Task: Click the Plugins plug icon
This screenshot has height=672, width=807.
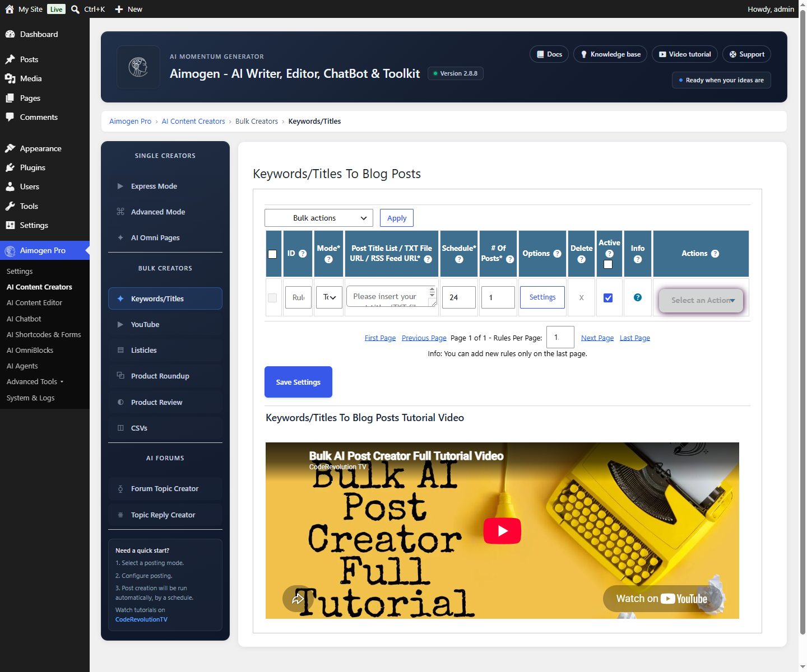Action: (10, 167)
